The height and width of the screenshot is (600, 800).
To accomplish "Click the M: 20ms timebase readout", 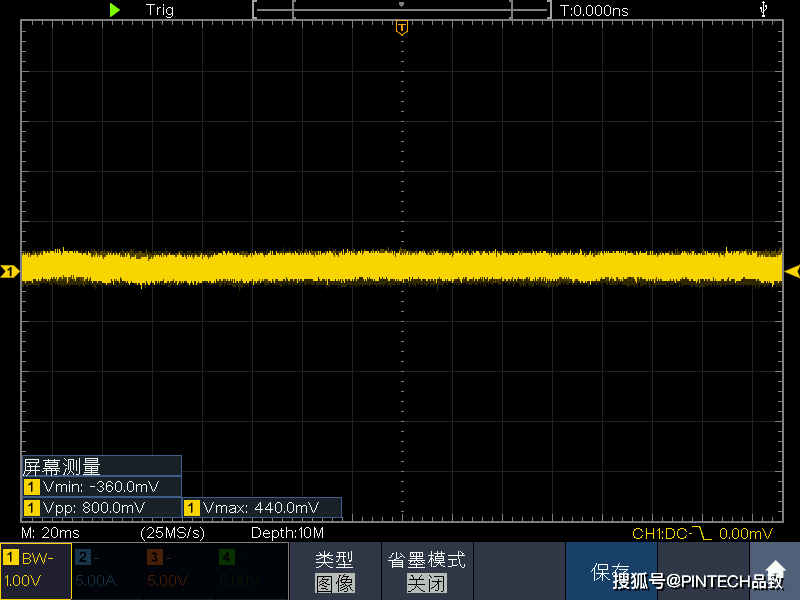I will tap(51, 533).
